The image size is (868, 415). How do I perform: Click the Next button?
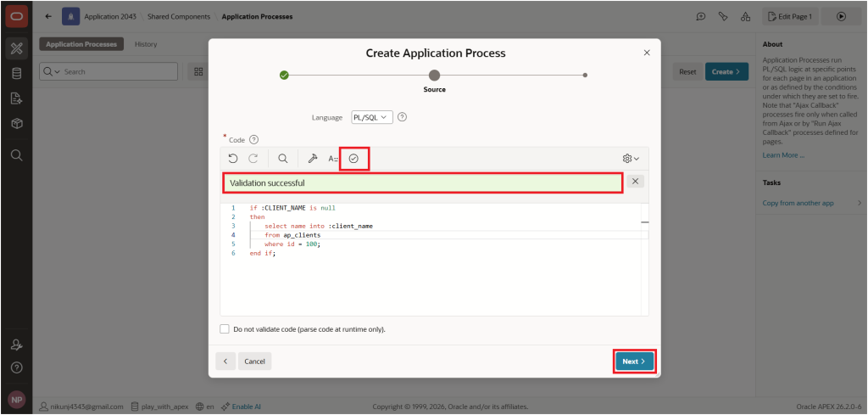pyautogui.click(x=634, y=362)
